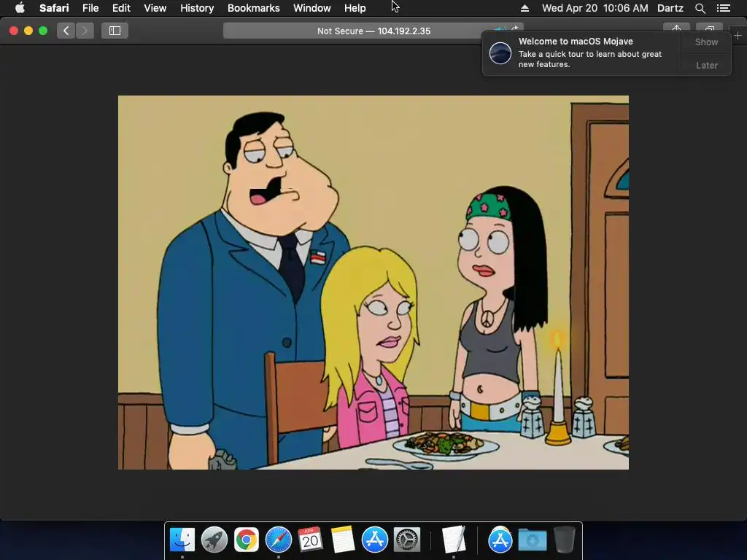Click the Mojave notification icon
The image size is (747, 560).
500,52
